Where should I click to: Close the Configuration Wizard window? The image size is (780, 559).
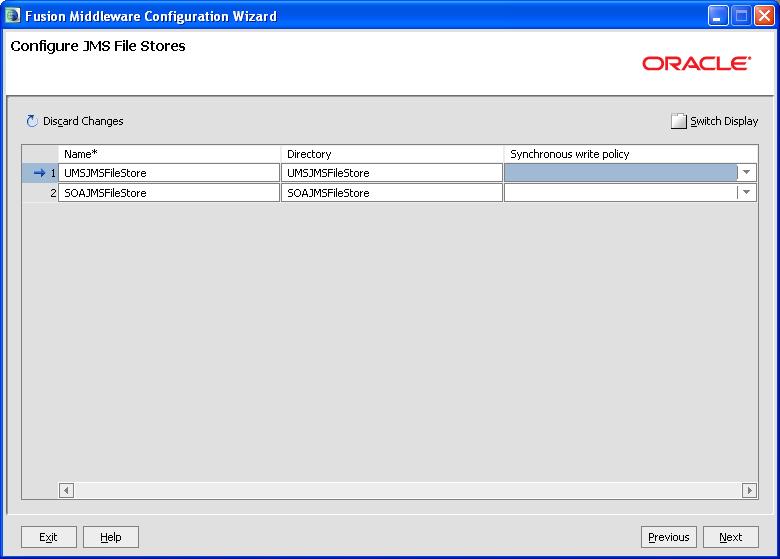coord(764,16)
